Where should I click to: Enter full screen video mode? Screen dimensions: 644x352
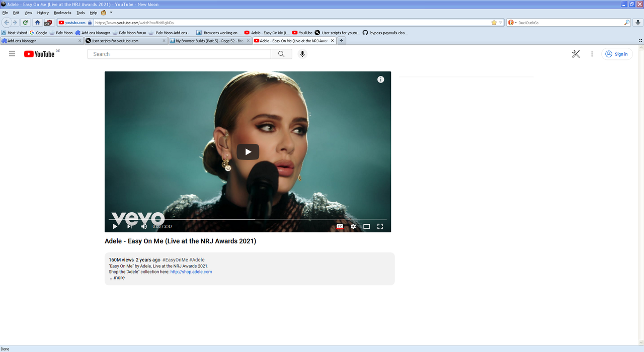pos(380,226)
